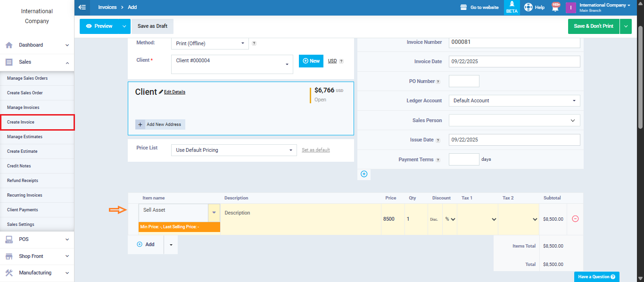Open the Price List dropdown
Screen dimensions: 644x282
coord(234,150)
